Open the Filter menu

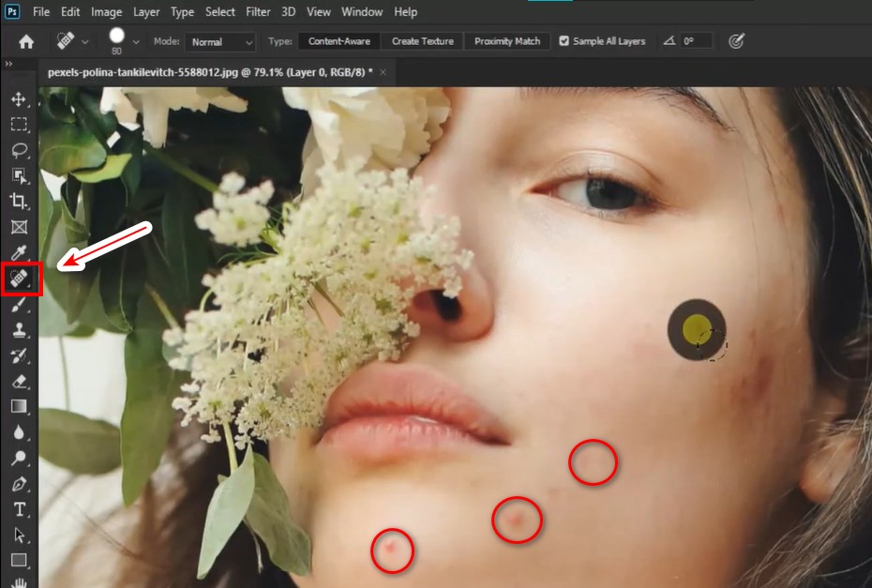pos(258,11)
